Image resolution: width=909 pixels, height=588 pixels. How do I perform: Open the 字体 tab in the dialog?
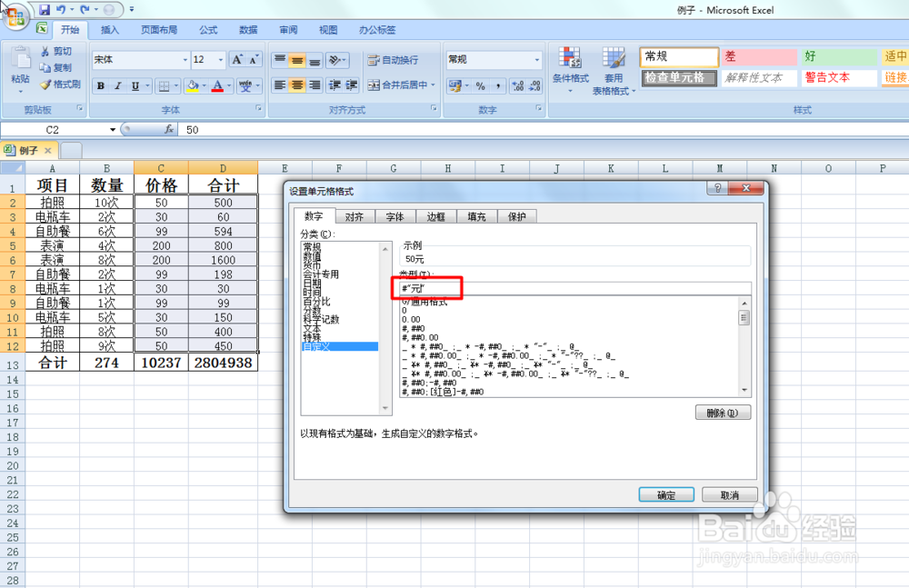[395, 216]
